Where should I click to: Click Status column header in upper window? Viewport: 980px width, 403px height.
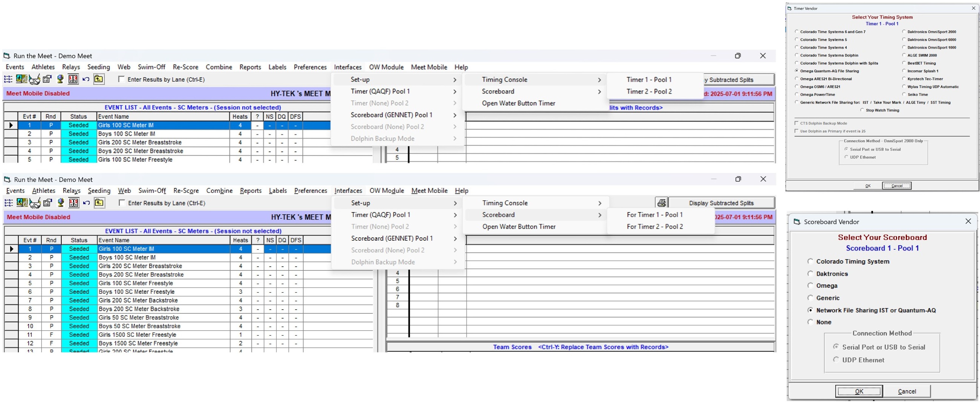coord(79,117)
